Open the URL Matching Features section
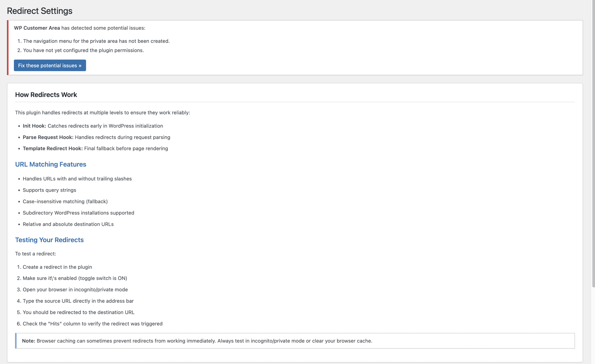Screen dimensions: 595x364 (50, 164)
